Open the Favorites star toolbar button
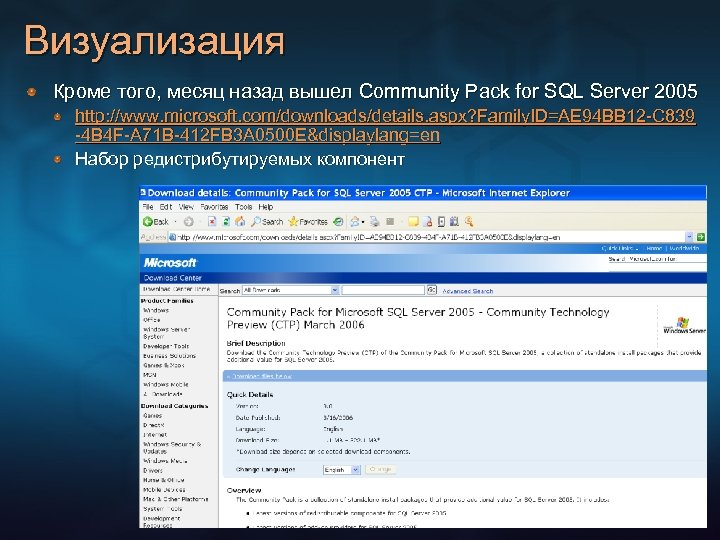Image resolution: width=720 pixels, height=540 pixels. [308, 222]
